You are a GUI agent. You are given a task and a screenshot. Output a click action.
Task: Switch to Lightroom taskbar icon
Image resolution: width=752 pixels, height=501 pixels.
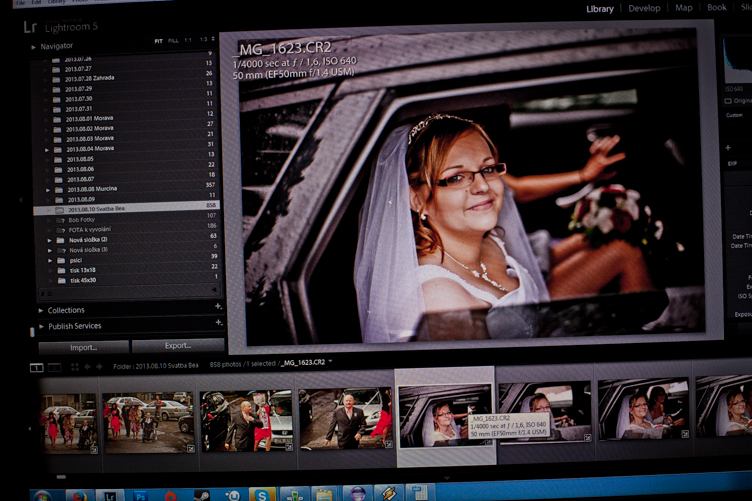(x=110, y=496)
